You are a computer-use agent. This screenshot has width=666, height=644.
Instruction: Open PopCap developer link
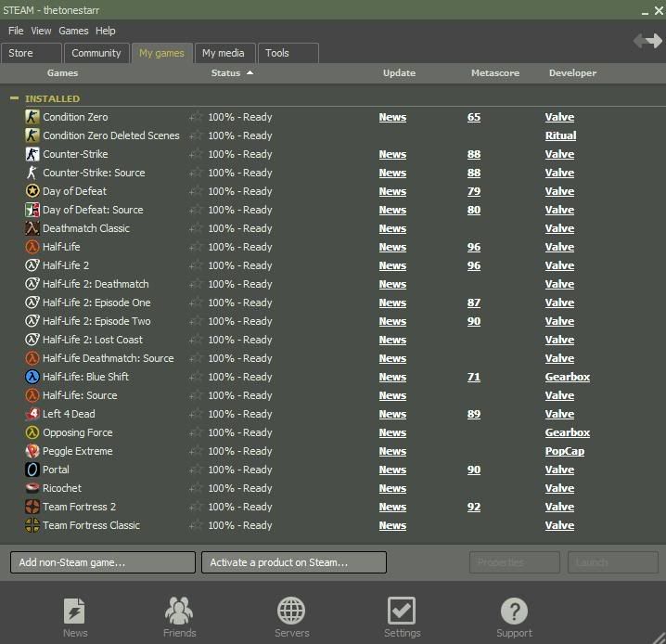coord(565,451)
